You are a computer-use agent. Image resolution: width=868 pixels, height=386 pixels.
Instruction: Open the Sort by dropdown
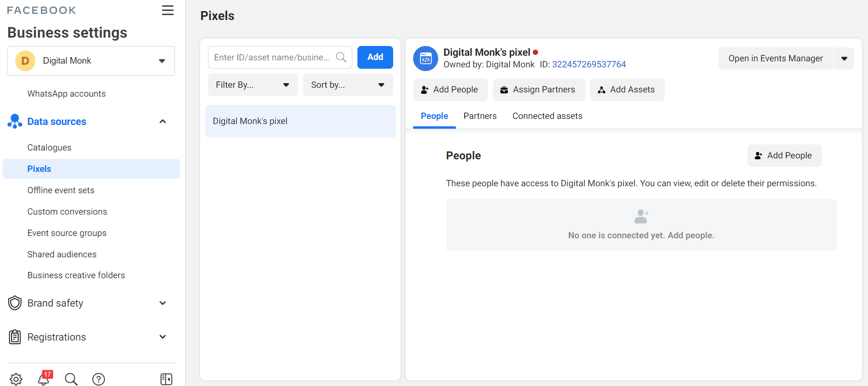tap(348, 85)
